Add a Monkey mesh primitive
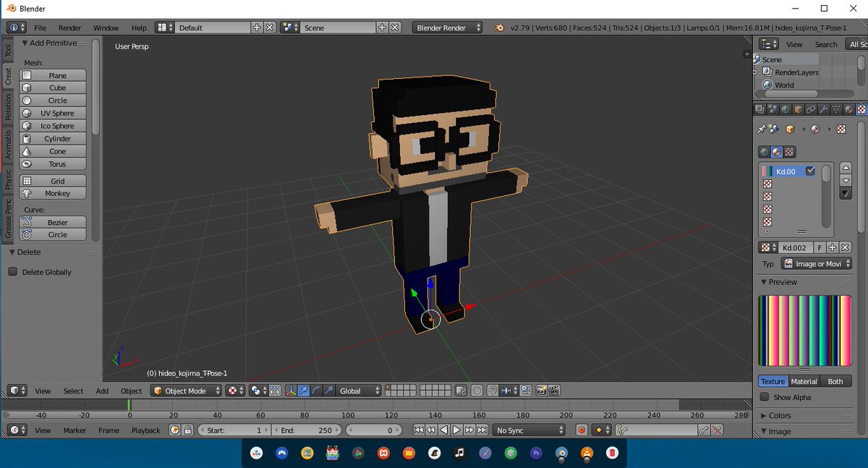 point(53,193)
